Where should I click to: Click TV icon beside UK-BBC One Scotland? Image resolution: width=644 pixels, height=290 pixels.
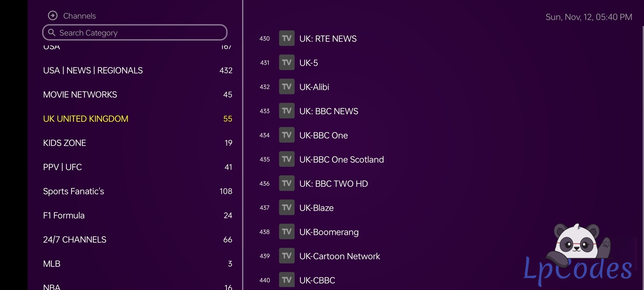coord(287,159)
